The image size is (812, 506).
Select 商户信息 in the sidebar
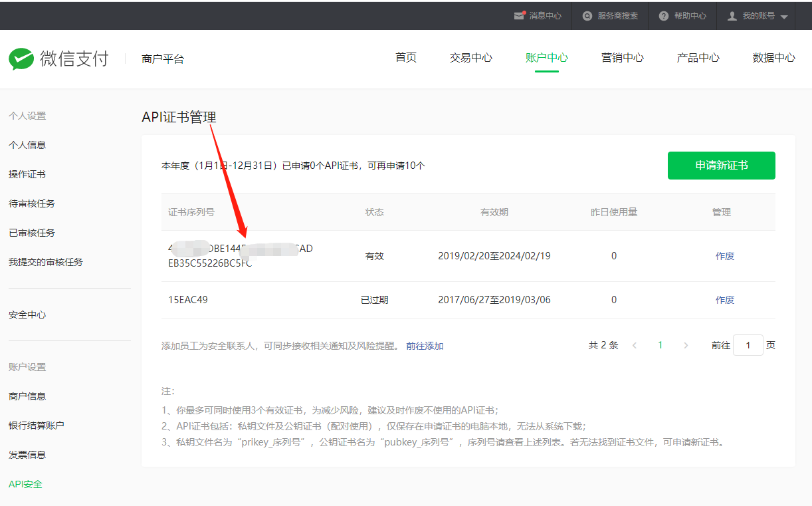(27, 396)
